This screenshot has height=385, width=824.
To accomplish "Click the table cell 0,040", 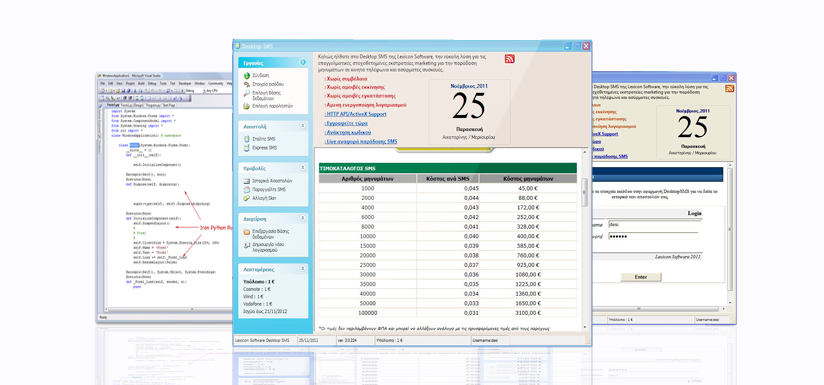I will tap(448, 236).
